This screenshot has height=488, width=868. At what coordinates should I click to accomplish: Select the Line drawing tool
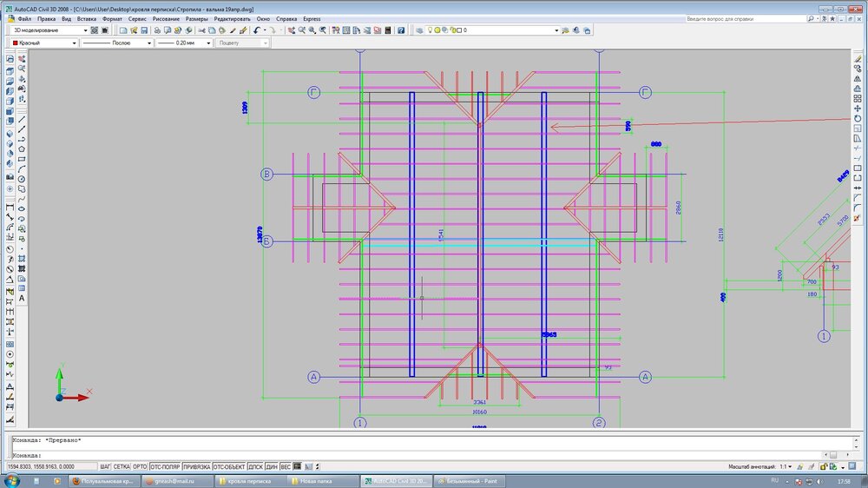click(22, 119)
